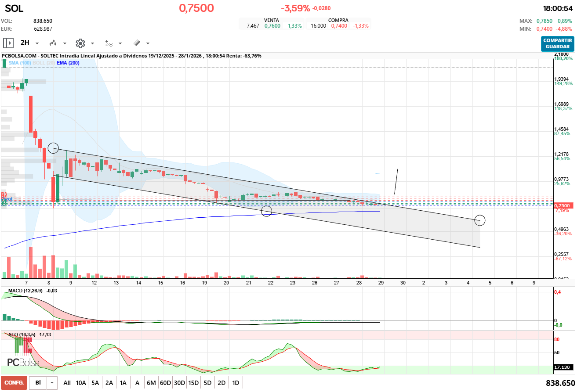Viewport: 581px width, 392px height.
Task: Choose the drawing pencil tool icon
Action: 137,43
